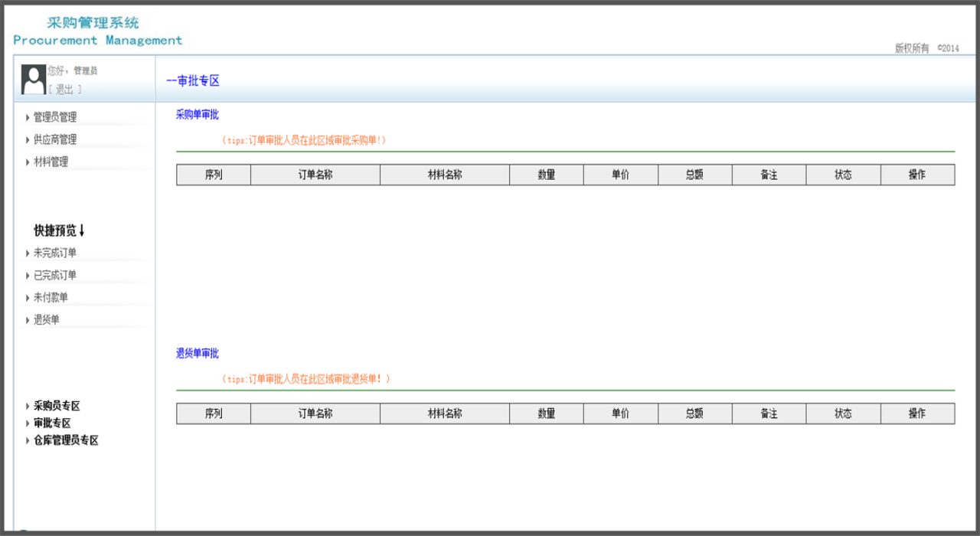This screenshot has height=536, width=980.
Task: Click the 版权所有 ©2014 text
Action: (926, 48)
